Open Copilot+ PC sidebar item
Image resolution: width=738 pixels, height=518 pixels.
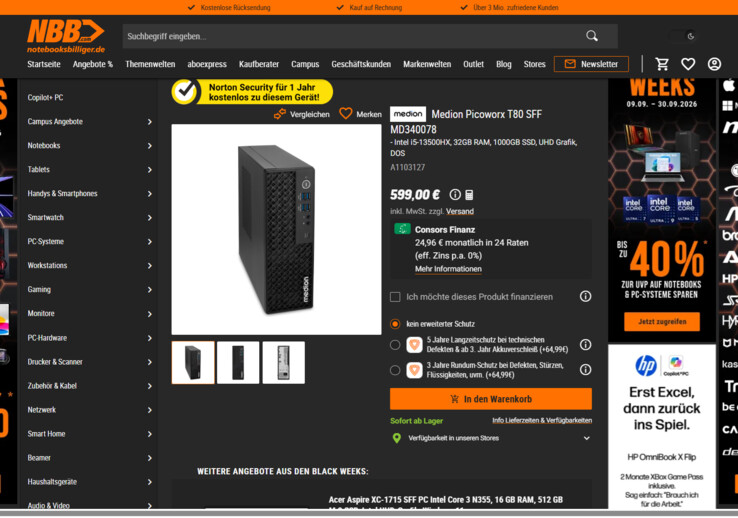tap(45, 97)
